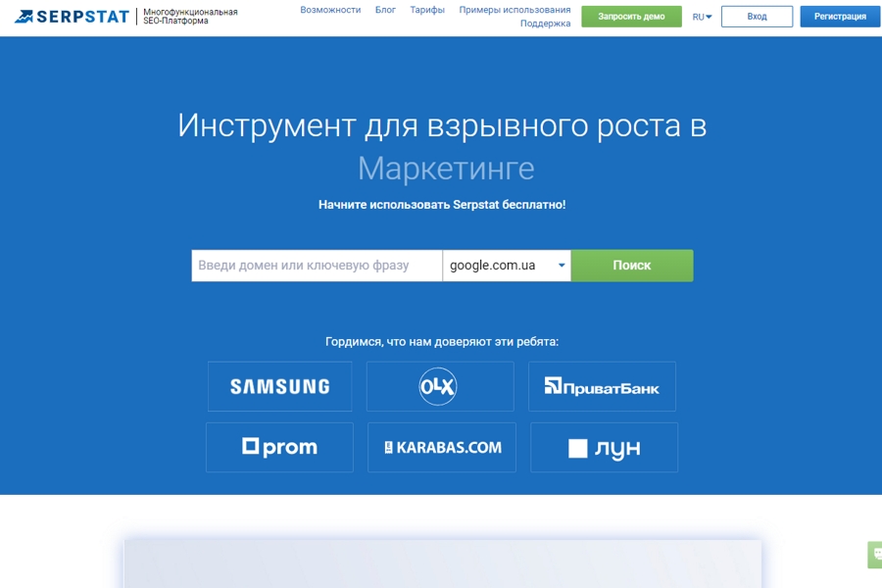Viewport: 882px width, 588px height.
Task: Open the google.com.ua search engine dropdown
Action: tap(507, 266)
